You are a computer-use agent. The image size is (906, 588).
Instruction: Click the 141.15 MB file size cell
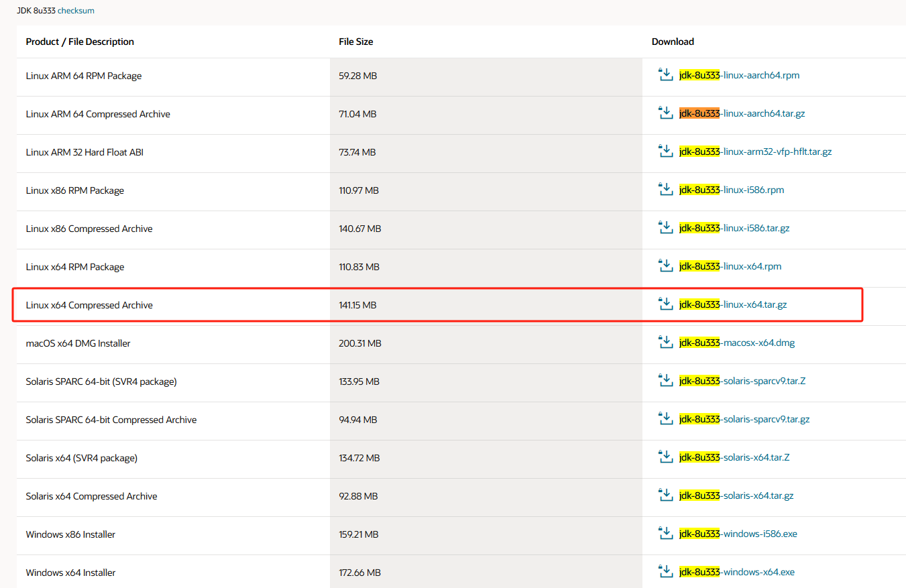pyautogui.click(x=486, y=306)
